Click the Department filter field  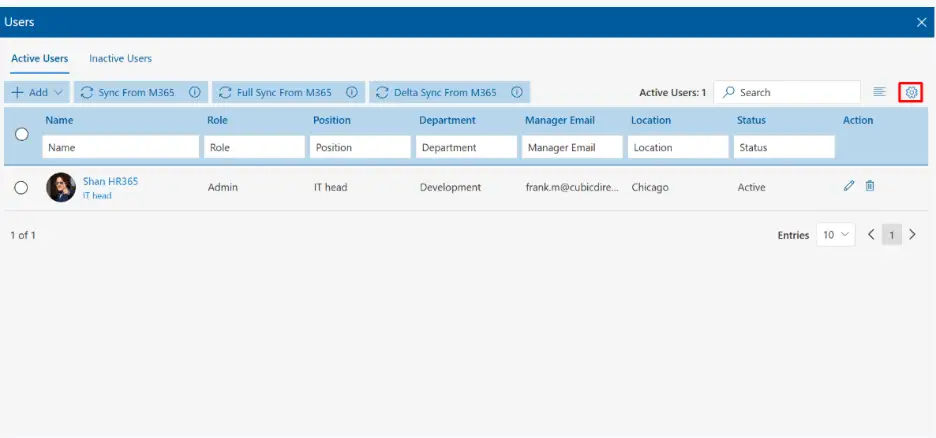pos(466,147)
